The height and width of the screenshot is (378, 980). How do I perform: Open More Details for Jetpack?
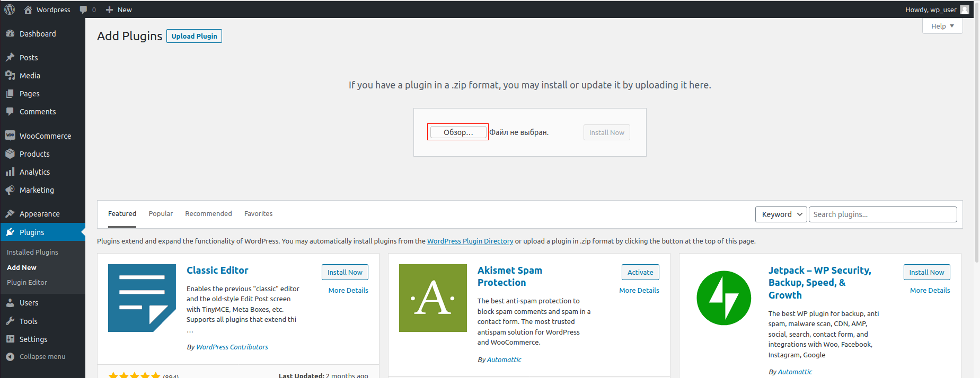pos(930,291)
